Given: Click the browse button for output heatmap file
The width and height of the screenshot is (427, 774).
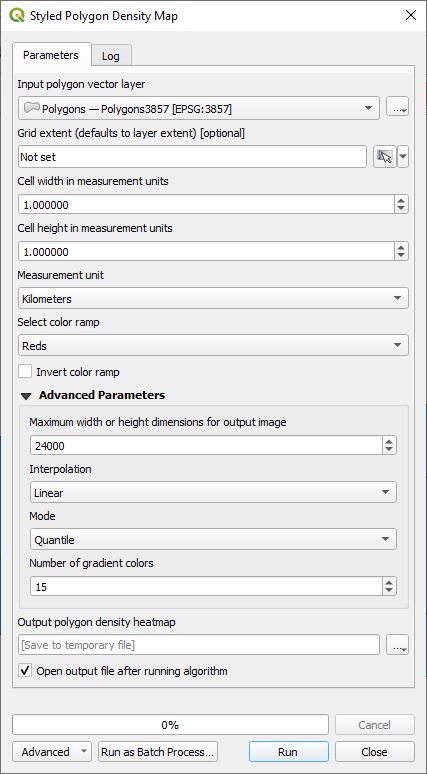Looking at the screenshot, I should coord(397,645).
